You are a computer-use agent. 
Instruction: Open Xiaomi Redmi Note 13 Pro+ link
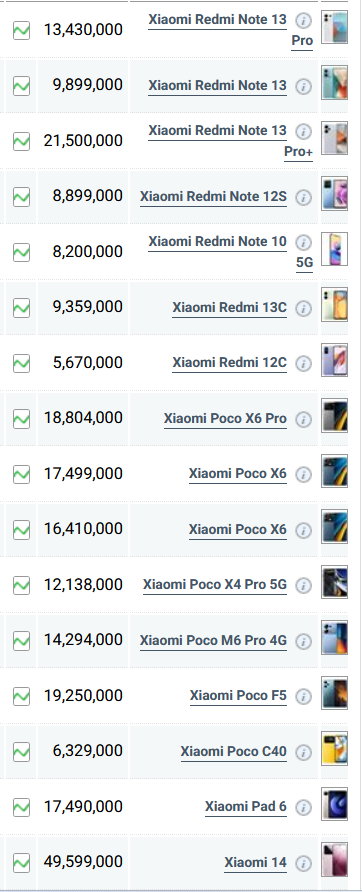click(x=231, y=141)
